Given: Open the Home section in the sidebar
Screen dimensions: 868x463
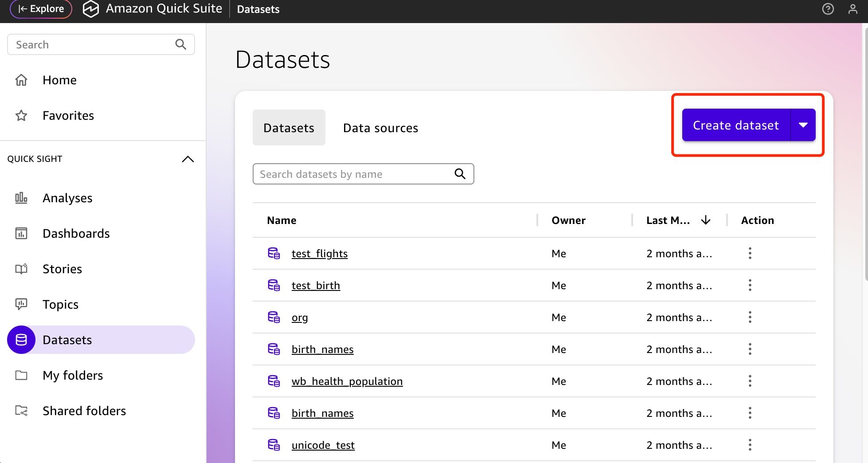Looking at the screenshot, I should [59, 80].
